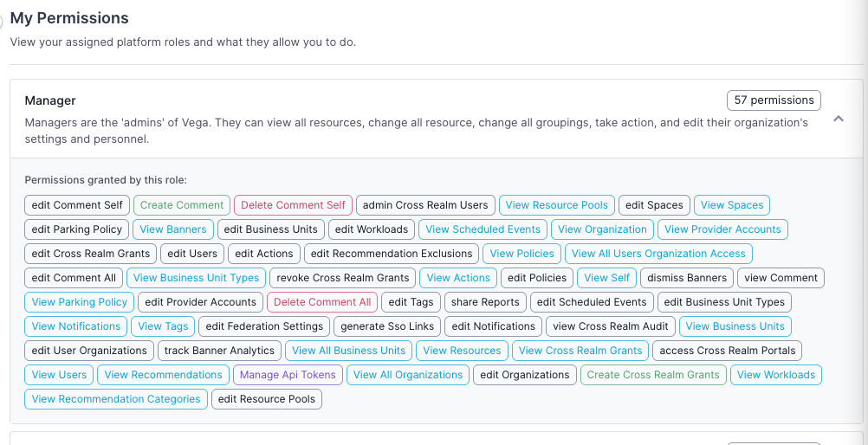Select the edit Resource Pools tag
The width and height of the screenshot is (868, 445).
267,399
